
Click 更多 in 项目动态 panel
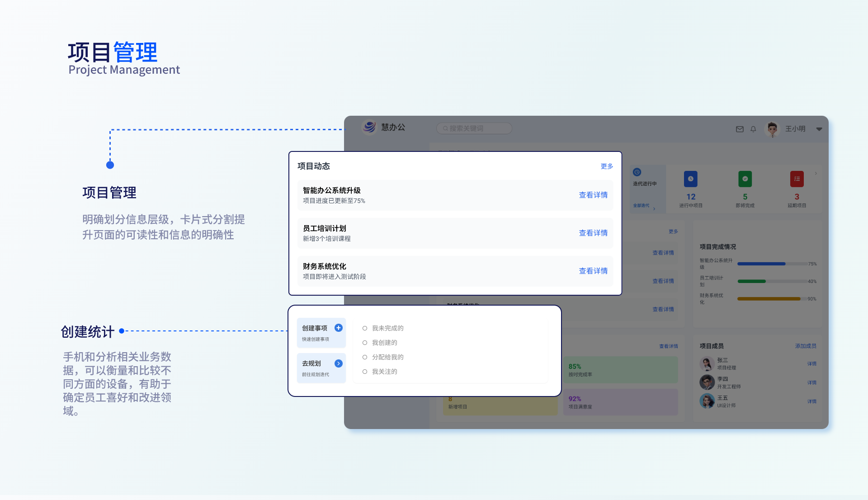click(607, 166)
